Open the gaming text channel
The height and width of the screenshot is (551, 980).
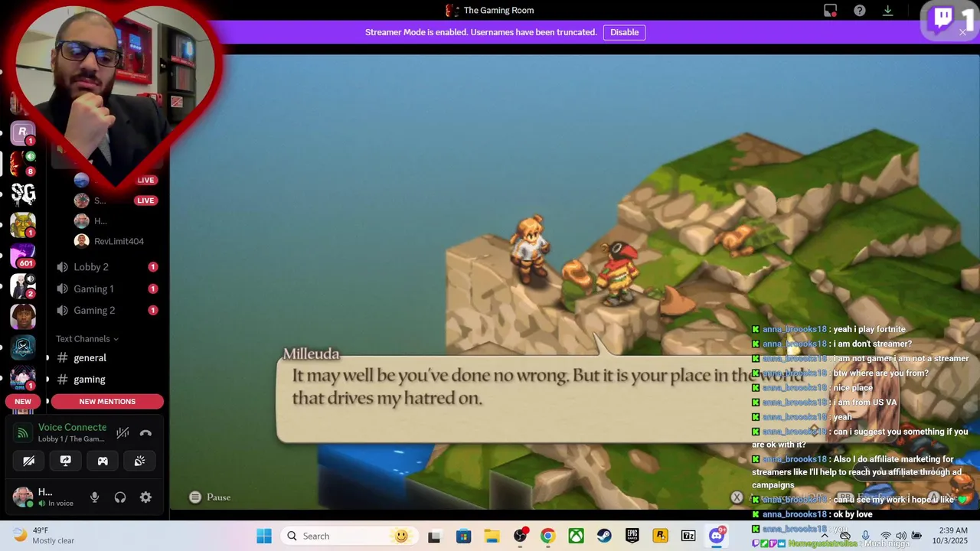point(106,379)
